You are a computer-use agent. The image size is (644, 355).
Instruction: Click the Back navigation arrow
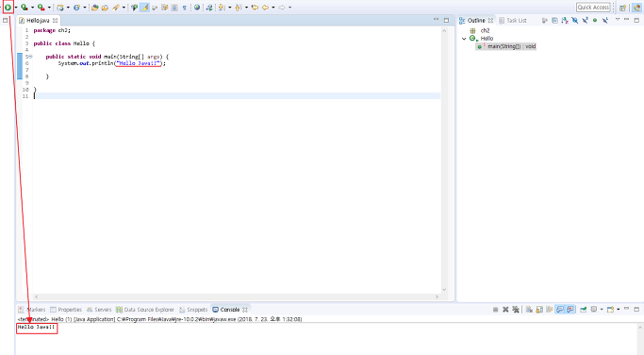[265, 8]
